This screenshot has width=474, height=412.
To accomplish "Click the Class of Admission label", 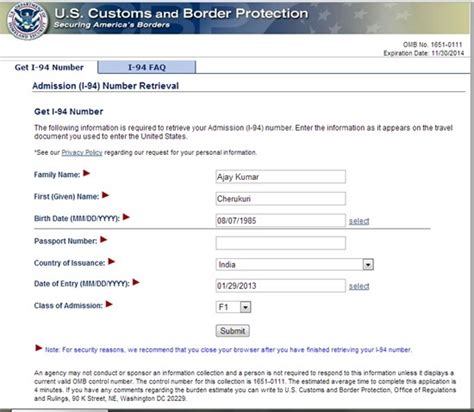I will click(x=68, y=306).
